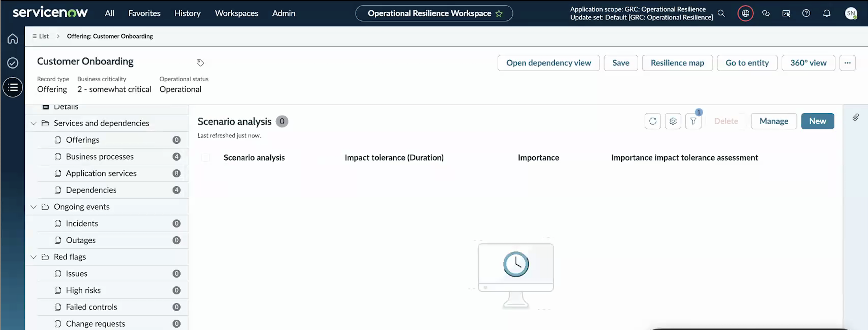Click the Scenario analysis count badge
The width and height of the screenshot is (868, 330).
tap(282, 122)
